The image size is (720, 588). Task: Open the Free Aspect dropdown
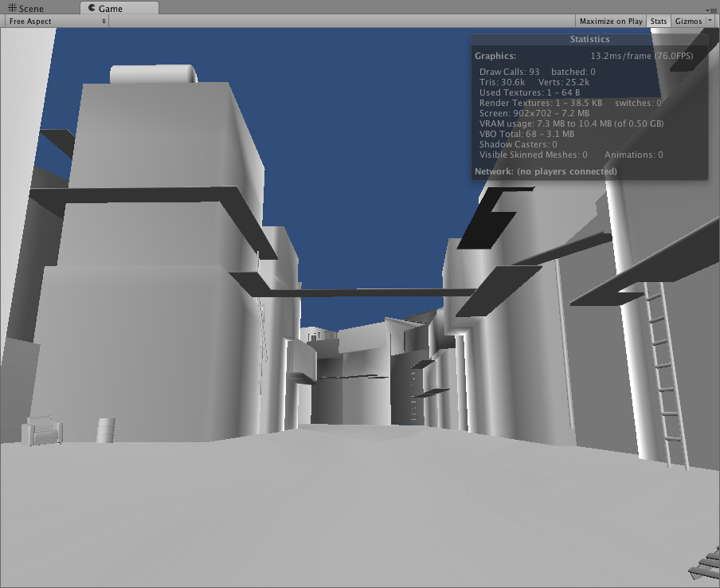pyautogui.click(x=57, y=22)
